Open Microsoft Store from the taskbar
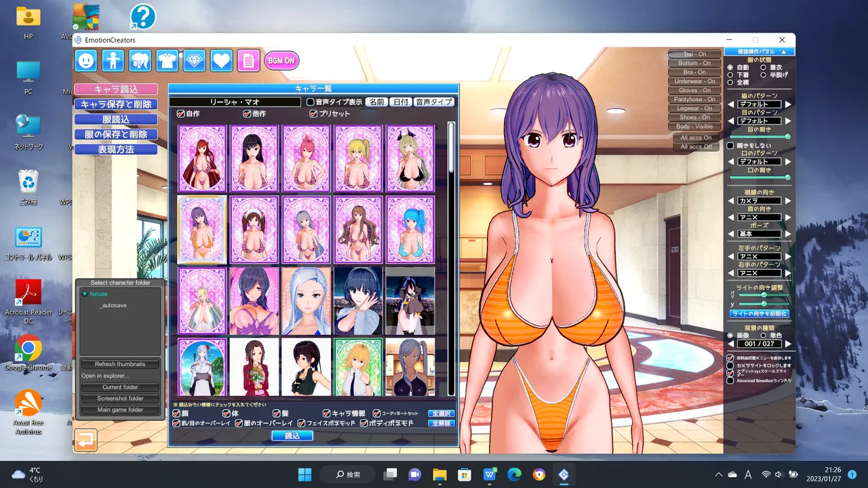This screenshot has width=868, height=488. 465,474
